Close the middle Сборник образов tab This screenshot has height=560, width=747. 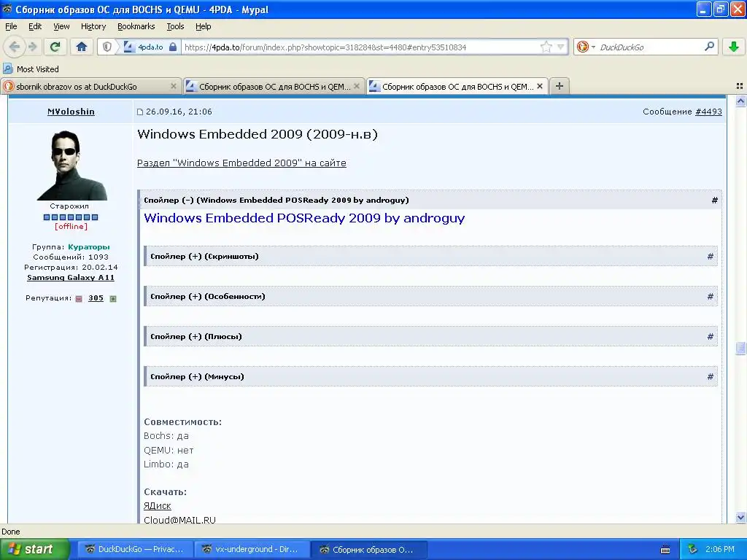pyautogui.click(x=356, y=86)
